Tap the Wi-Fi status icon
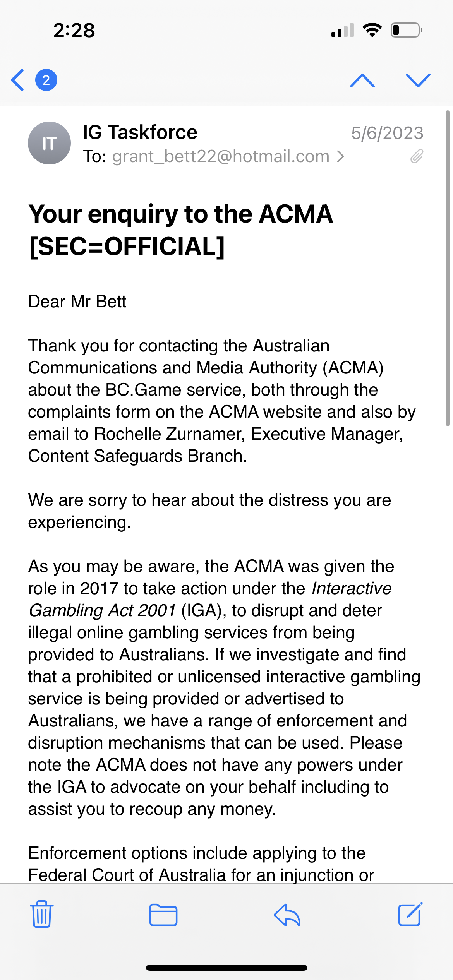The width and height of the screenshot is (453, 980). click(372, 30)
